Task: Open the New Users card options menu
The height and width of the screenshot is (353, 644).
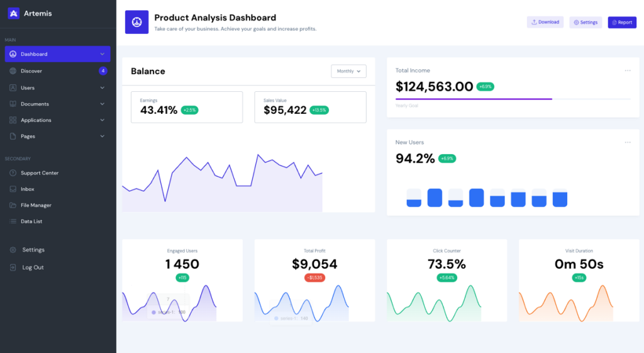Action: pos(627,142)
